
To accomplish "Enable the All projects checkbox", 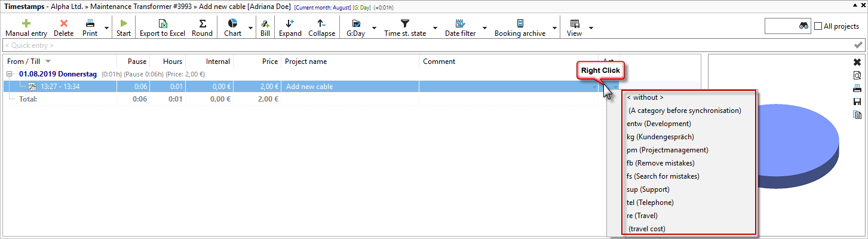I will click(x=818, y=26).
